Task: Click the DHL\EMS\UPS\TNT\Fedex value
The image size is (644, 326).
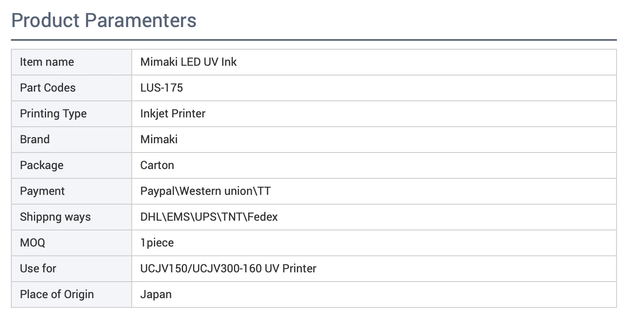Action: point(209,217)
